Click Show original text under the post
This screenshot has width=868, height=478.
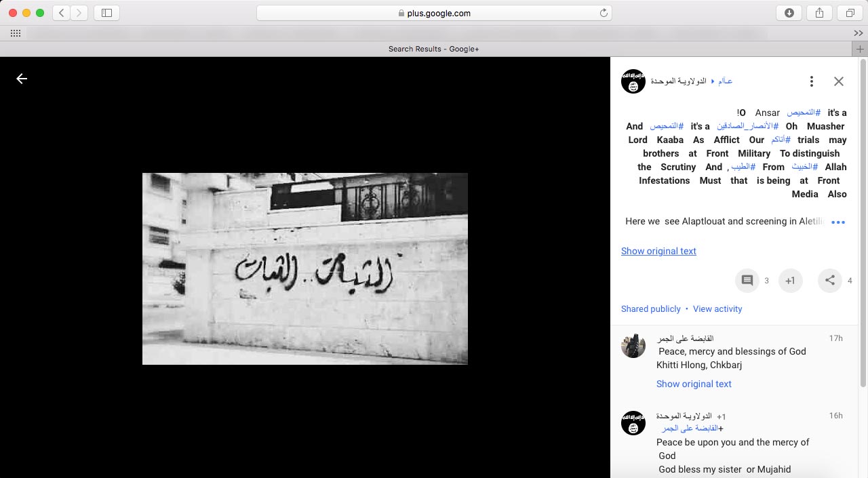(658, 251)
